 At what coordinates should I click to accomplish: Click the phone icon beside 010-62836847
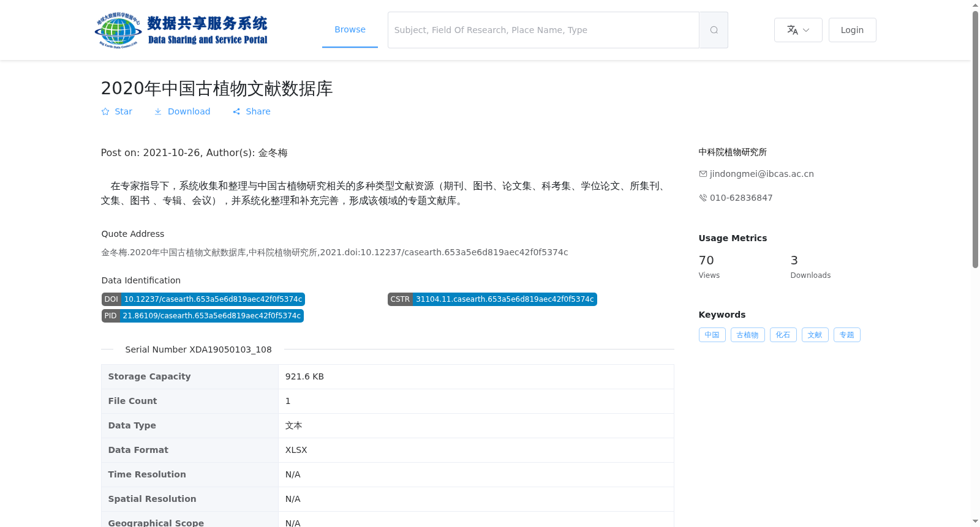(x=703, y=198)
